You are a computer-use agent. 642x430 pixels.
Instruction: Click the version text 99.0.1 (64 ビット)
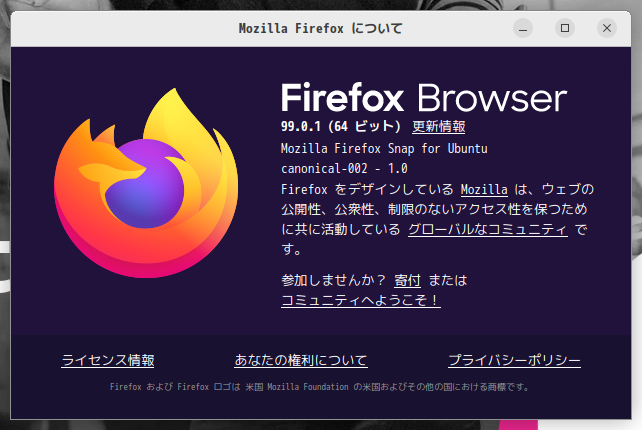pyautogui.click(x=341, y=127)
